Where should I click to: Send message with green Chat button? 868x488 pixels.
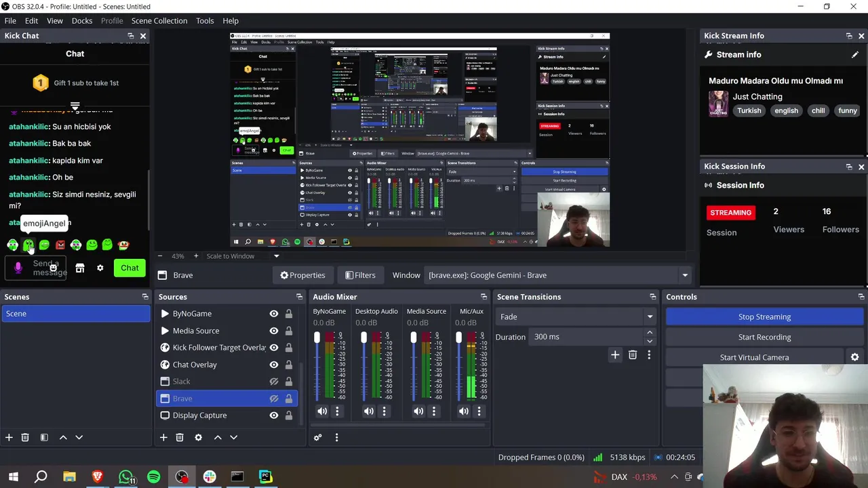[x=130, y=268]
